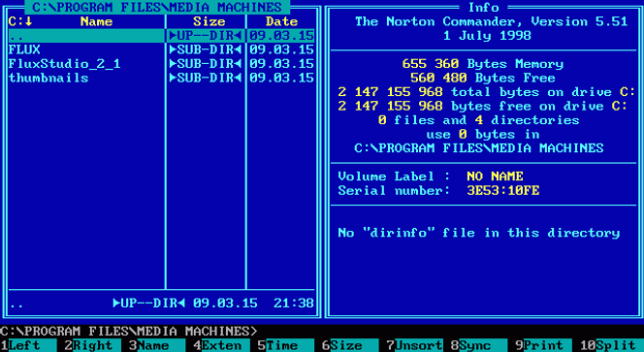This screenshot has width=644, height=352.
Task: Click the '1 July 1998' date line
Action: coord(487,35)
